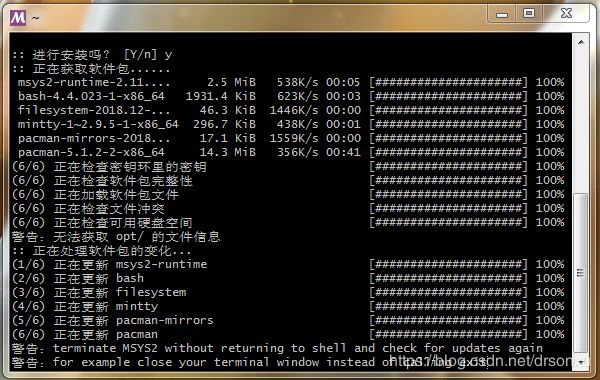Click the '正在检查可用硬盘空间' line

click(288, 222)
